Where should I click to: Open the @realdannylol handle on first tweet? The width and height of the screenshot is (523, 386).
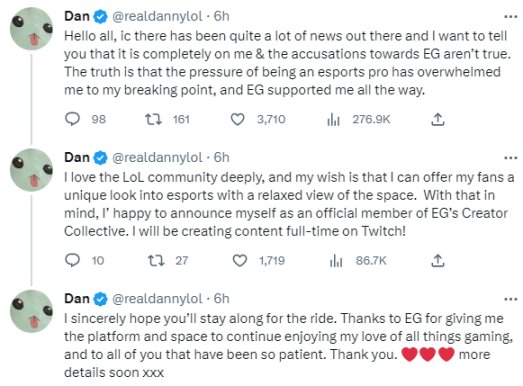coord(157,16)
